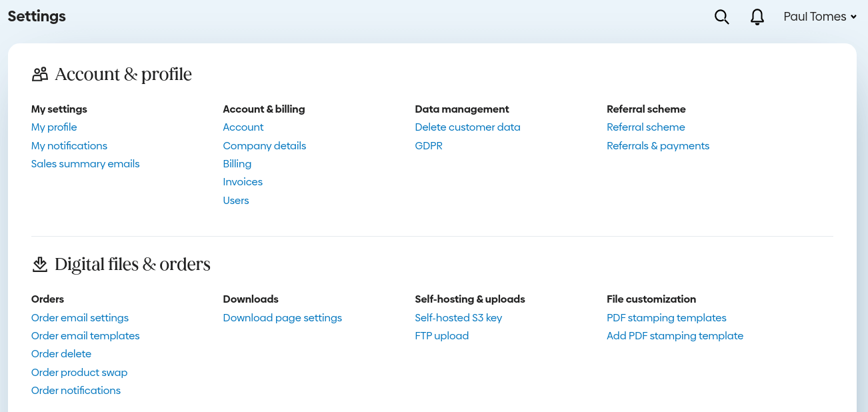868x412 pixels.
Task: Open Sales summary emails
Action: [x=85, y=164]
